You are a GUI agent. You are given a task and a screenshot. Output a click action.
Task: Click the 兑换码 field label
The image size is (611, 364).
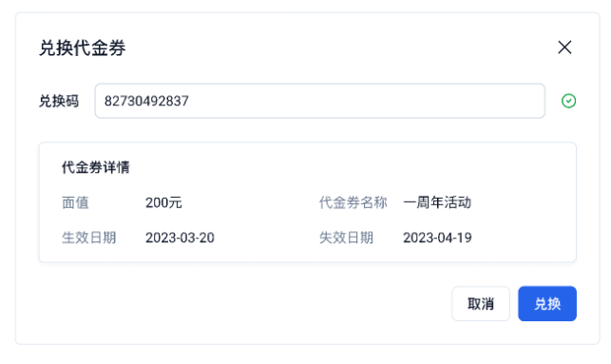59,101
